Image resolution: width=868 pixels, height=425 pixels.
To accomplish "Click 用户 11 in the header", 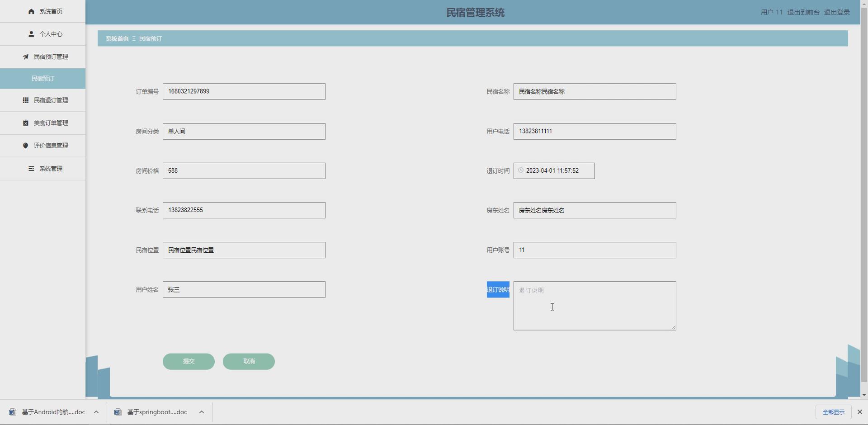I will pos(771,12).
